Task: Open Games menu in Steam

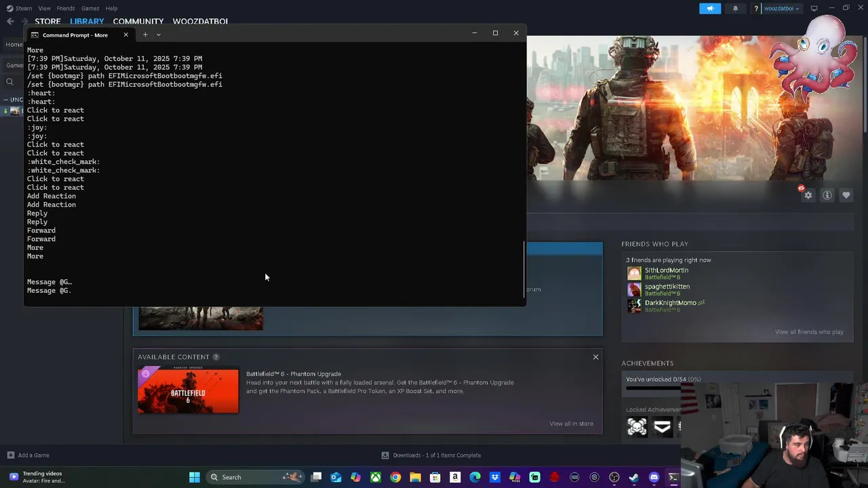Action: [90, 8]
